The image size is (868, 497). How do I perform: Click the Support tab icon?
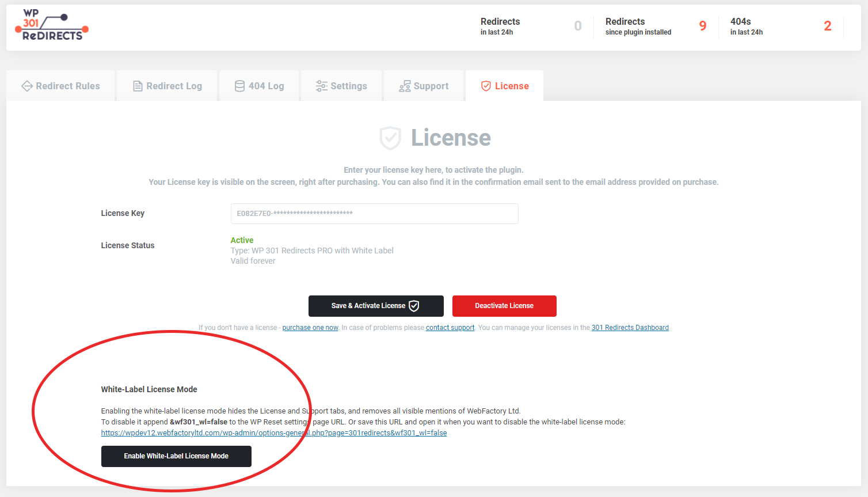click(x=405, y=86)
